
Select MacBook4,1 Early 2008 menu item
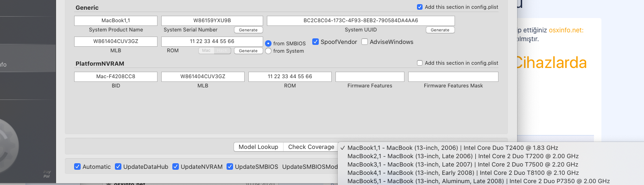coord(463,173)
